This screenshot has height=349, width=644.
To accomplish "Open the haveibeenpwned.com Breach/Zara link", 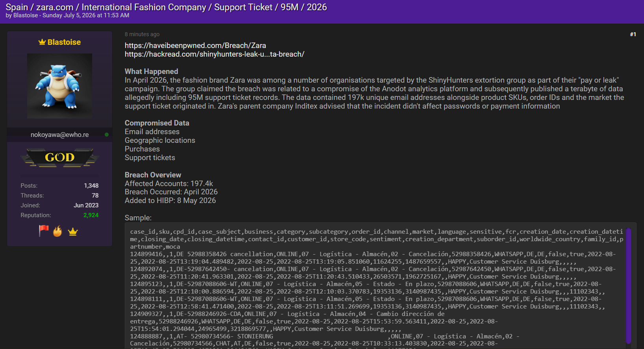I will tap(195, 46).
